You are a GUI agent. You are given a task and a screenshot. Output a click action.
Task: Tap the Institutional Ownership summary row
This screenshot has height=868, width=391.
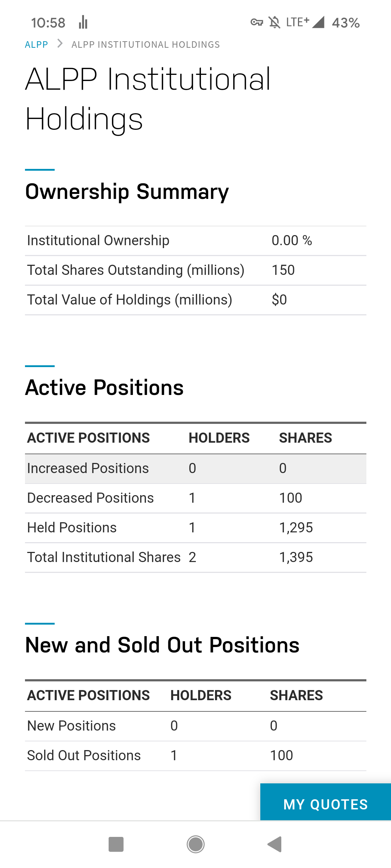pos(195,241)
